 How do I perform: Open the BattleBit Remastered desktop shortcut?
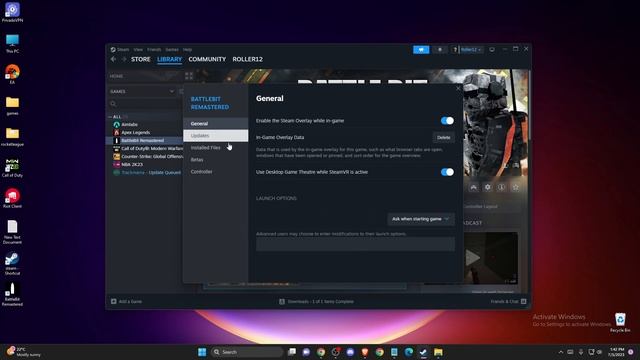(12, 294)
